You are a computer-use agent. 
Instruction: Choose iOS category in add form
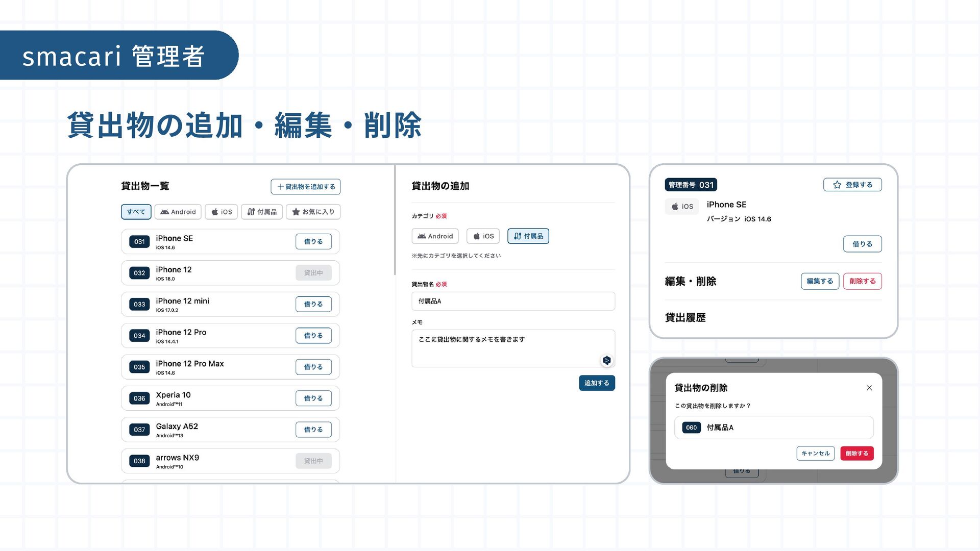483,236
